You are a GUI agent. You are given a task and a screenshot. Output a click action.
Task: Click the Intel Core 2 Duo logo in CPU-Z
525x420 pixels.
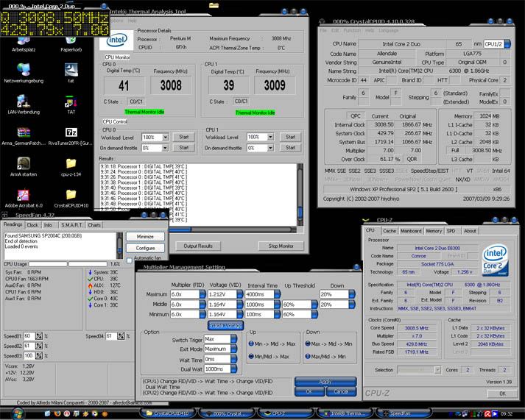pyautogui.click(x=496, y=260)
